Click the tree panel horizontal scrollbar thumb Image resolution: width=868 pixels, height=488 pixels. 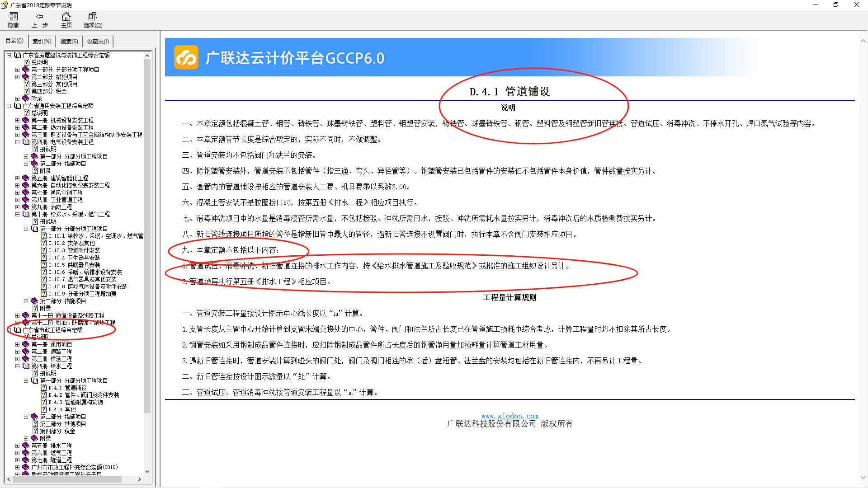coord(67,479)
